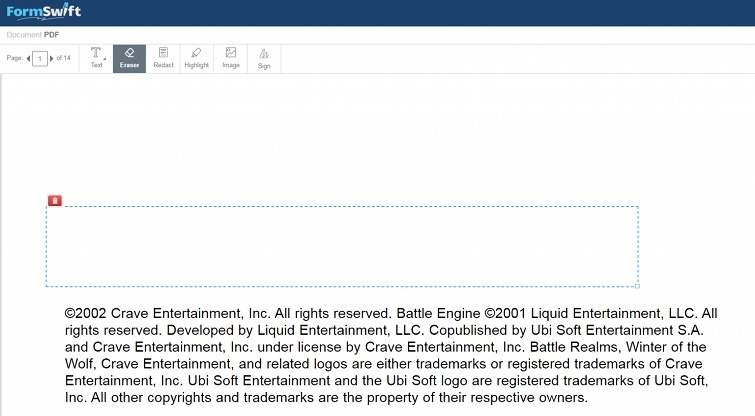Viewport: 755px width, 416px height.
Task: Expand the Text tool options arrow
Action: click(105, 59)
